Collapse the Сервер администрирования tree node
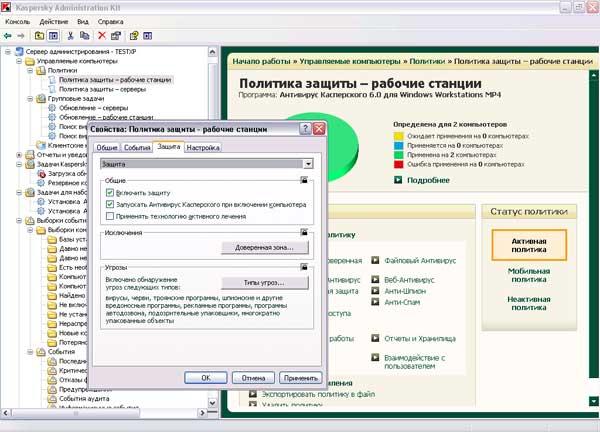Image resolution: width=600 pixels, height=432 pixels. pyautogui.click(x=8, y=52)
